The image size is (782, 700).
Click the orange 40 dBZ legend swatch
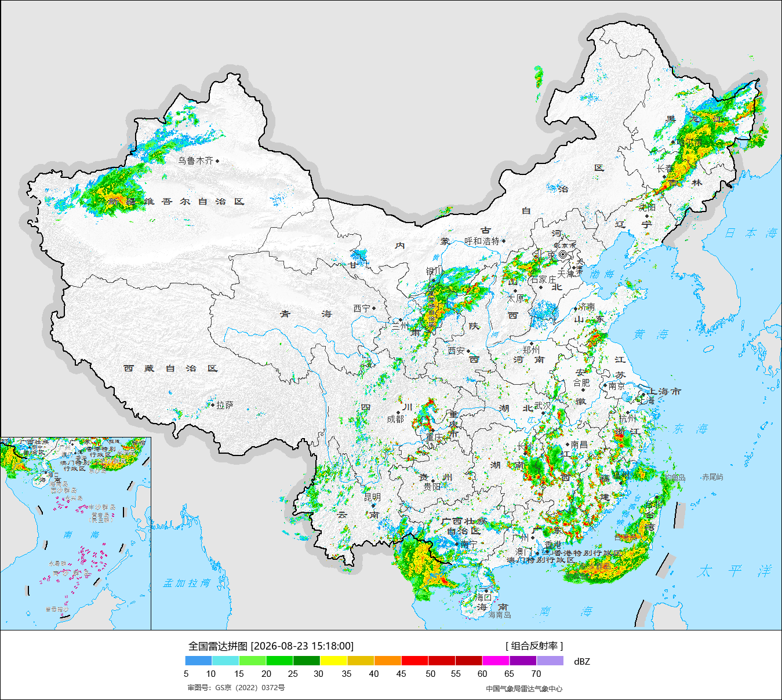[x=388, y=661]
